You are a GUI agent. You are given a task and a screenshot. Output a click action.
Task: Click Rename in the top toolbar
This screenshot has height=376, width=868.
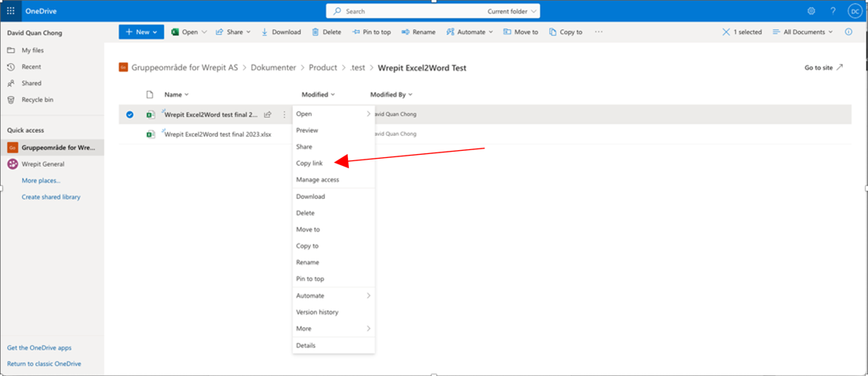coord(418,32)
